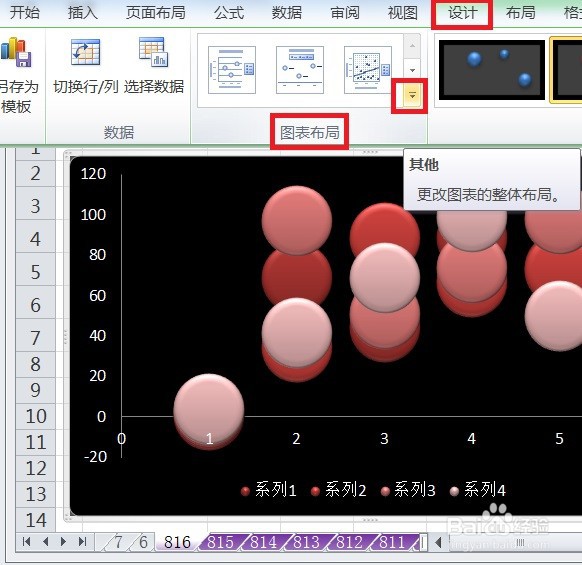
Task: Open the 插入 ribbon tab
Action: pos(83,13)
